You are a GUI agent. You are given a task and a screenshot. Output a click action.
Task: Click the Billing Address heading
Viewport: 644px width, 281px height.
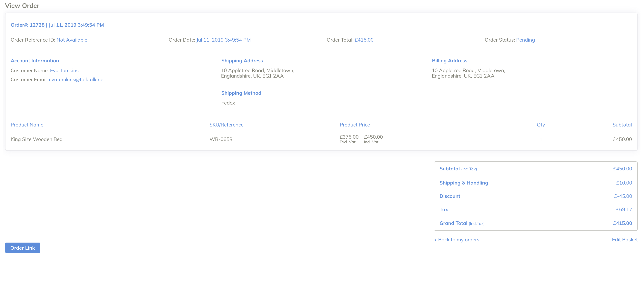449,61
